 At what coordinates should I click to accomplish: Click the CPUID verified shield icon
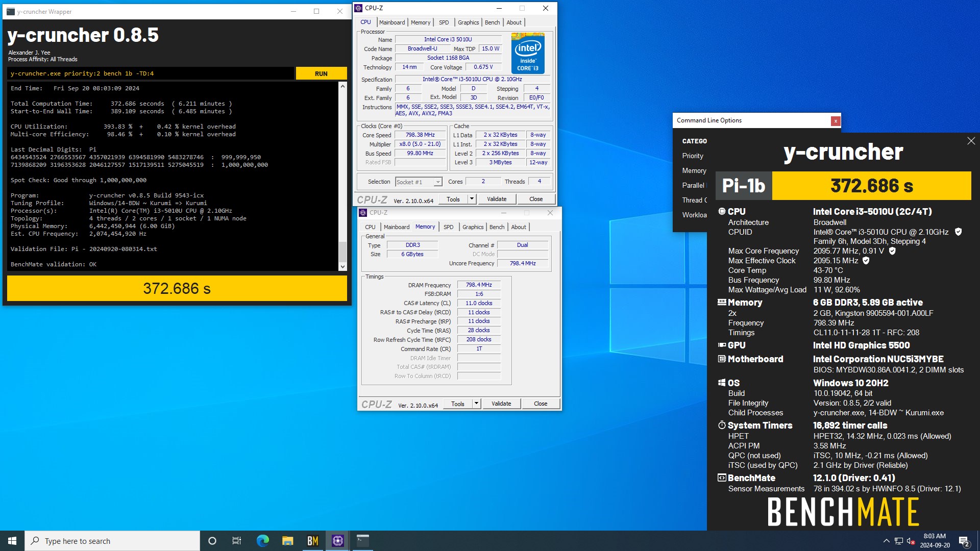tap(958, 232)
